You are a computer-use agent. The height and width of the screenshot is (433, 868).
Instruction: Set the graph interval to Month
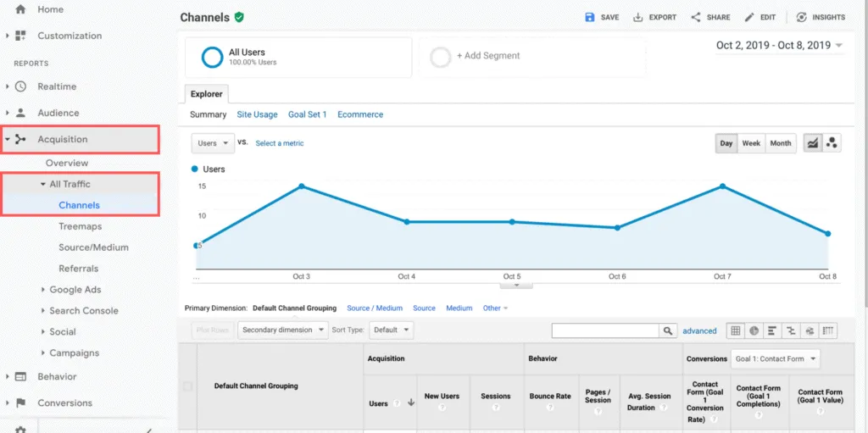pos(780,143)
